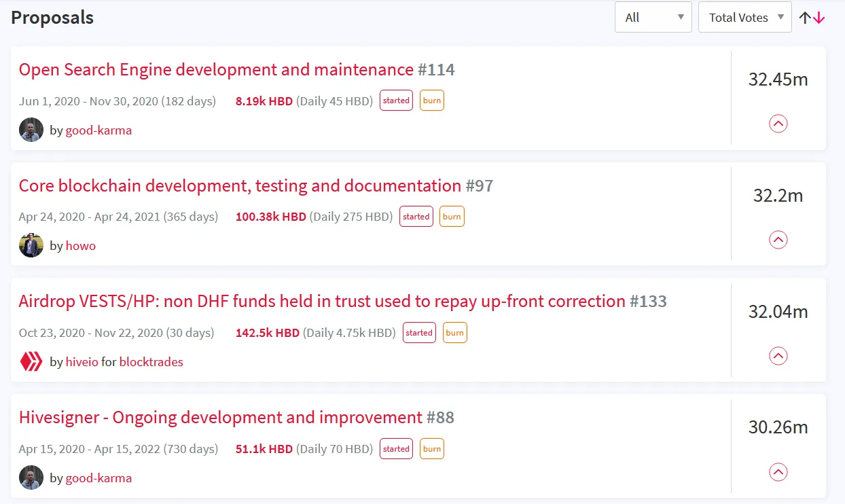Open howo's profile avatar
Image resolution: width=845 pixels, height=504 pixels.
[x=31, y=245]
